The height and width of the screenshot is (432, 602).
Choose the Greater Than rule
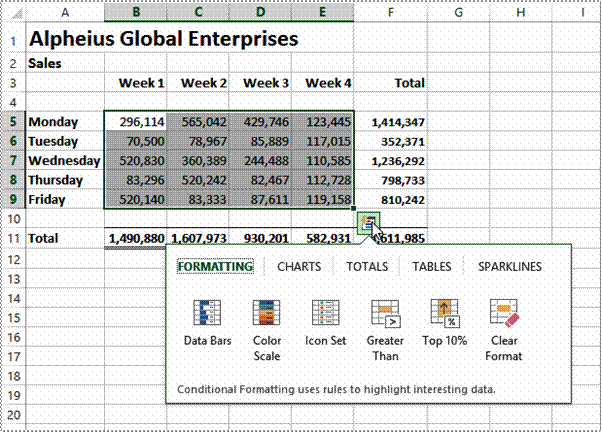pyautogui.click(x=385, y=331)
